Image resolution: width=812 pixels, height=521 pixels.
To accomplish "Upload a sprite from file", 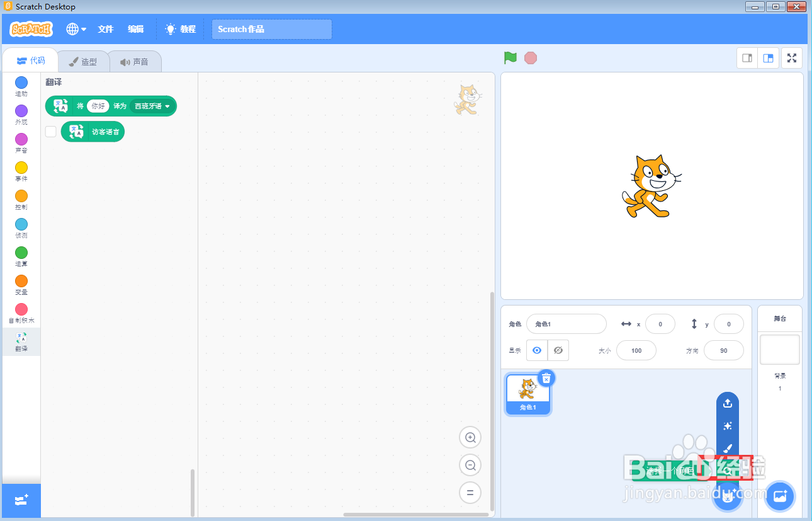I will [728, 403].
